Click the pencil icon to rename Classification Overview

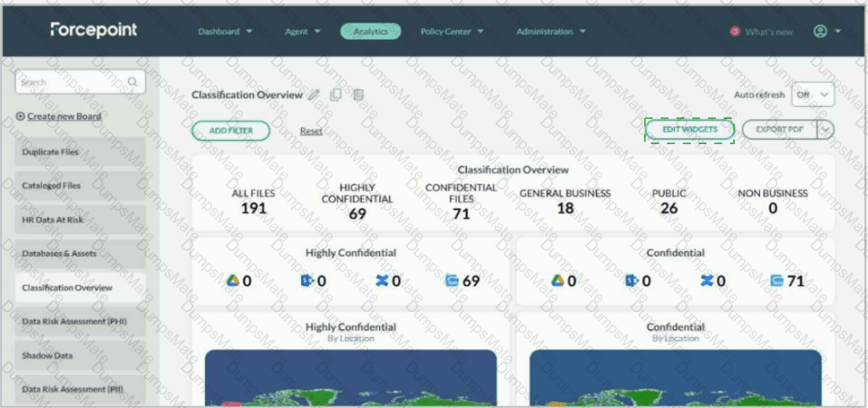click(314, 95)
